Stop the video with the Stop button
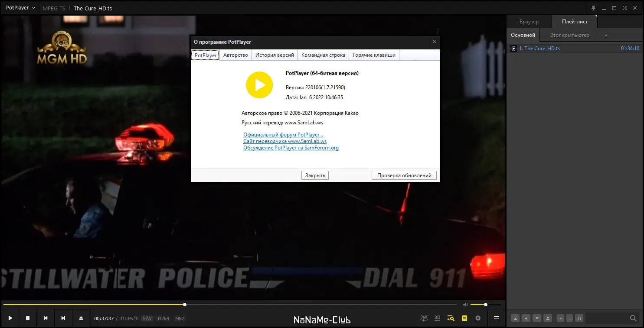Image resolution: width=644 pixels, height=328 pixels. 28,318
